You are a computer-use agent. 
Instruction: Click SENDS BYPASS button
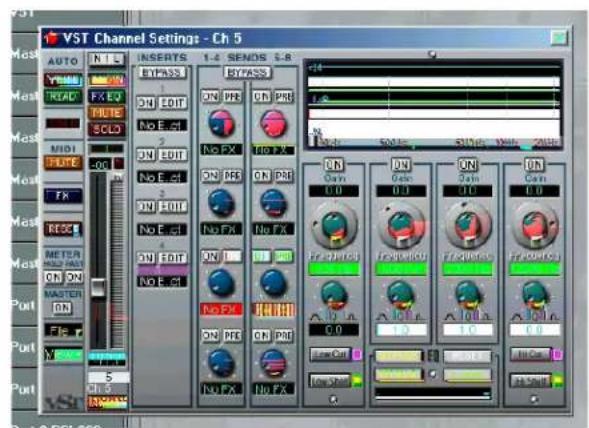[x=247, y=72]
